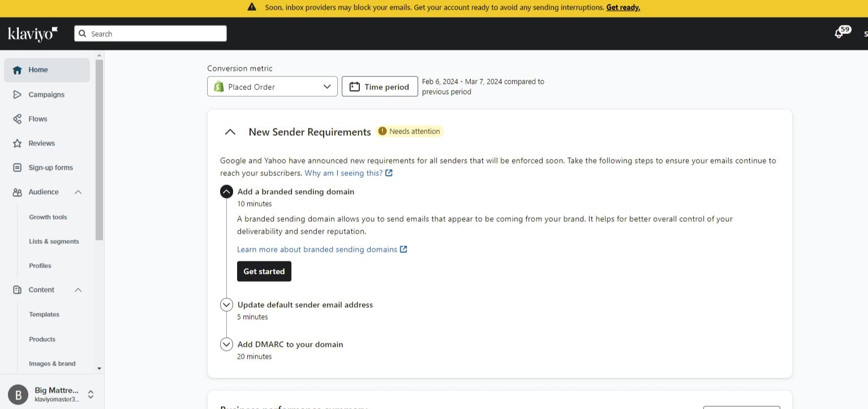The image size is (868, 409).
Task: Collapse the Content sidebar section
Action: (x=78, y=290)
